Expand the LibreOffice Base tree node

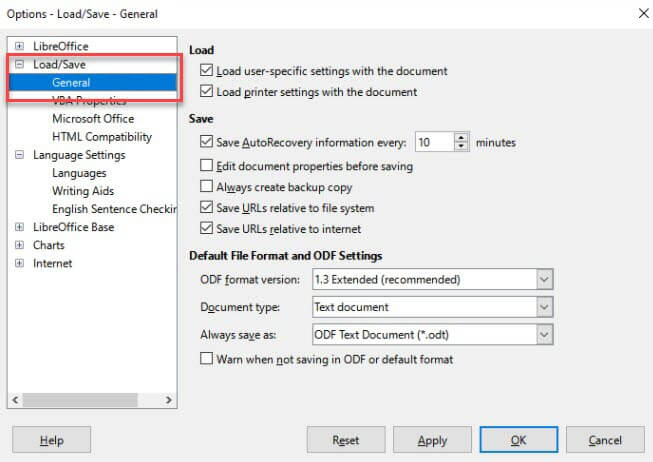pos(19,227)
